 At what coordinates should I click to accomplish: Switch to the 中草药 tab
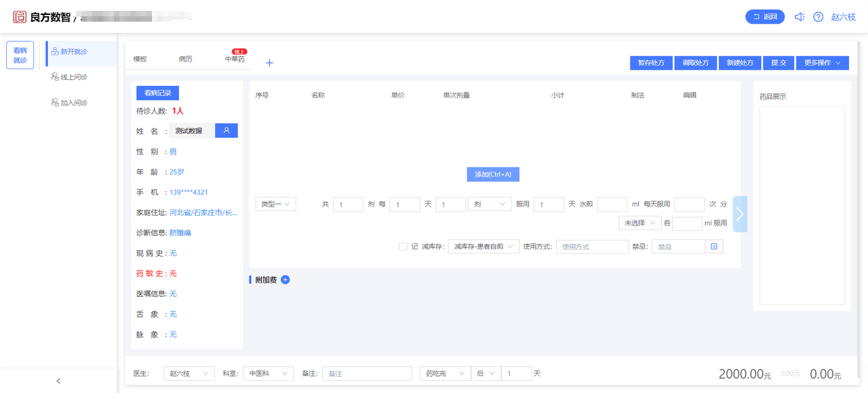[235, 59]
